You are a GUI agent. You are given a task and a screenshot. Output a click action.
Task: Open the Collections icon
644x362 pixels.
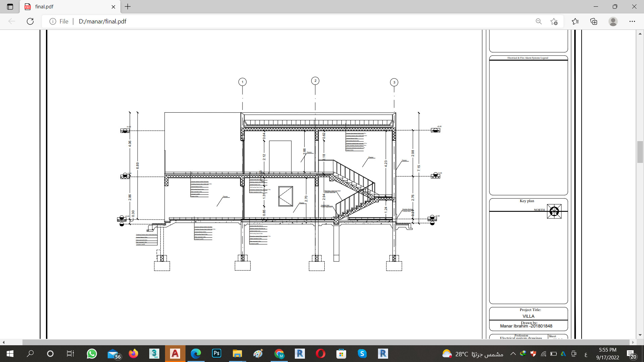pos(594,21)
